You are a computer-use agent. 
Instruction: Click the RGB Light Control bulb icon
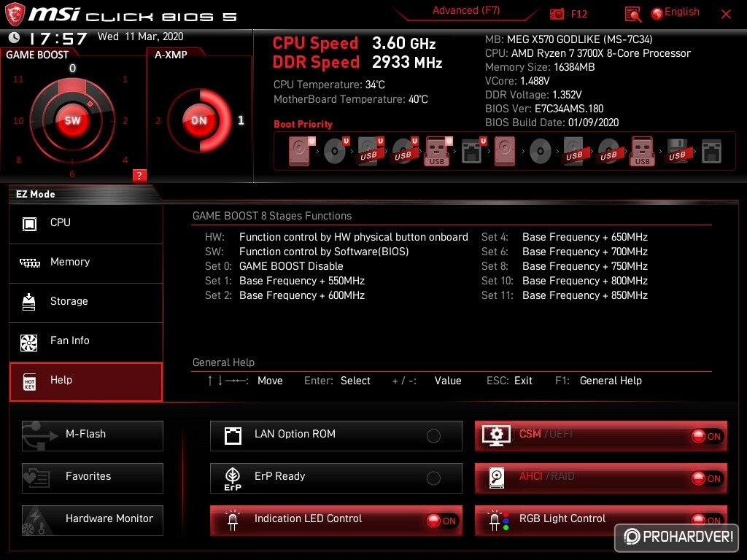point(498,521)
